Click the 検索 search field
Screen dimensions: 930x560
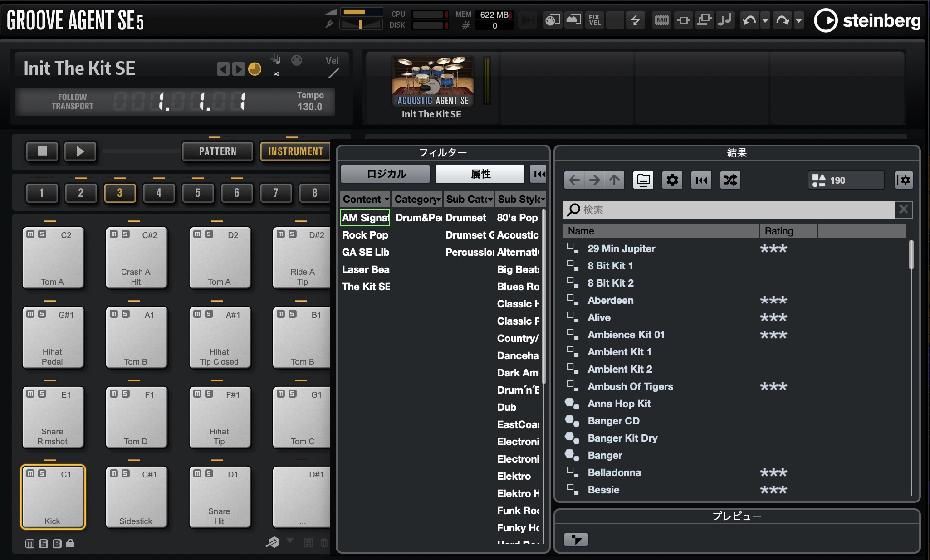point(729,209)
